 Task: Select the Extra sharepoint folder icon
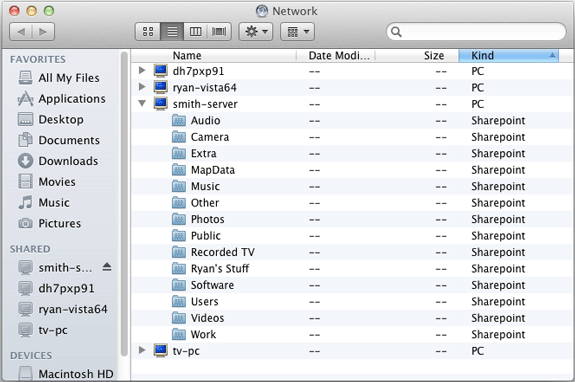coord(179,153)
